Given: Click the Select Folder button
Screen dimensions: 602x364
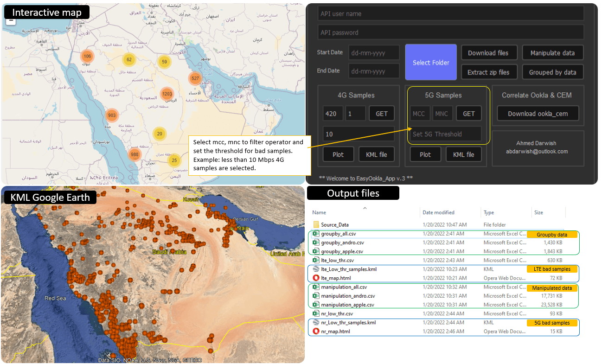Looking at the screenshot, I should click(x=430, y=62).
